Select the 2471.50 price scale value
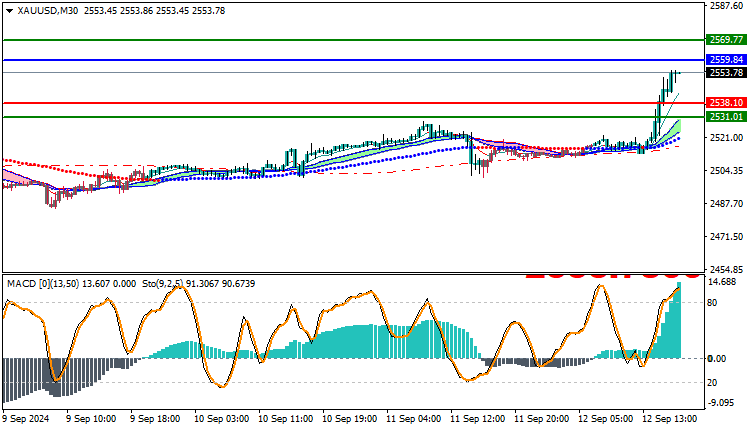750x430 pixels. [x=726, y=237]
